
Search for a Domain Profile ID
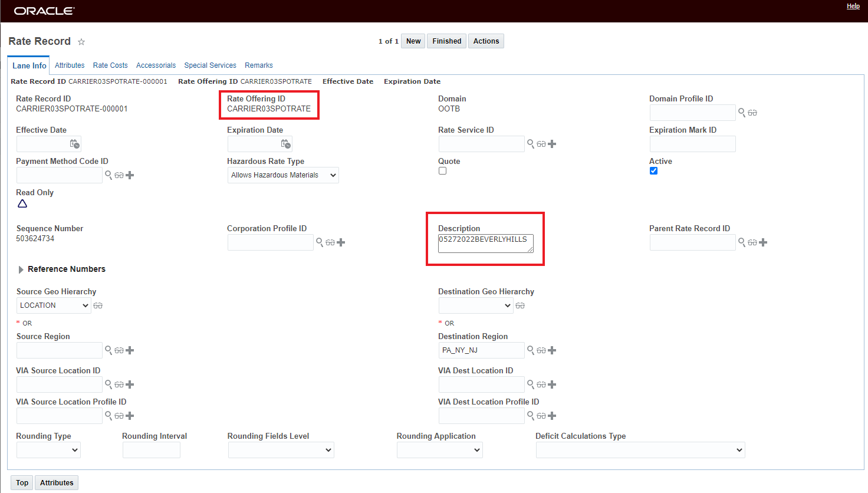coord(742,112)
